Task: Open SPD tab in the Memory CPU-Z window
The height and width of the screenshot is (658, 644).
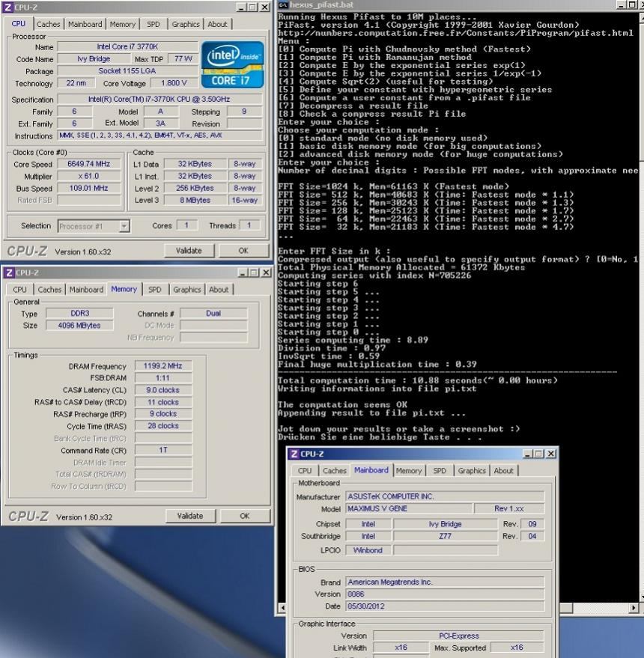Action: (155, 290)
